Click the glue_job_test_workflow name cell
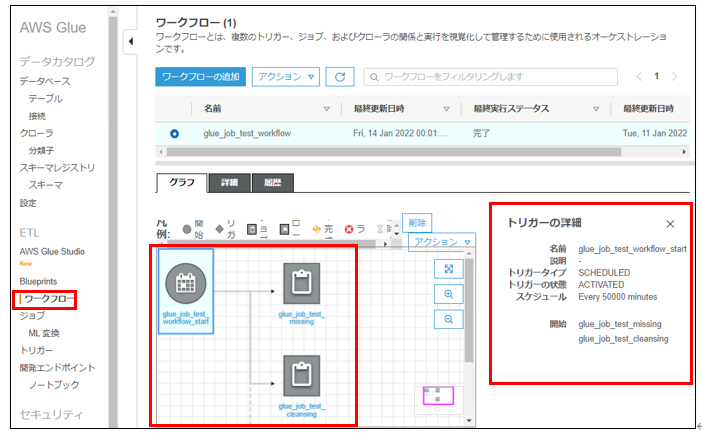 (247, 133)
